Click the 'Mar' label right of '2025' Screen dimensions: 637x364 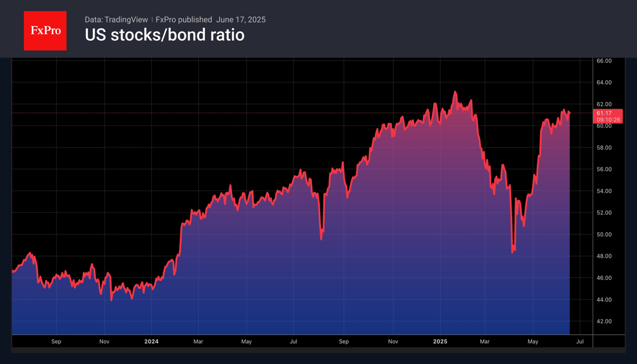(x=485, y=341)
